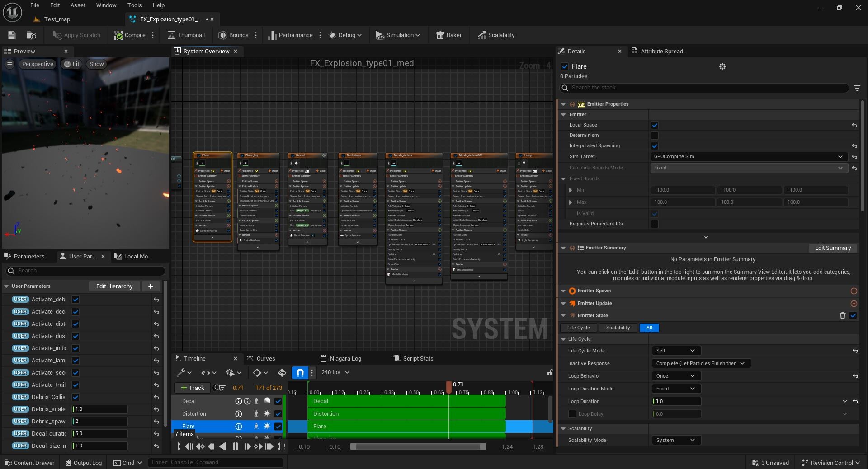Image resolution: width=868 pixels, height=469 pixels.
Task: Click the Loop Duration value field
Action: [x=677, y=401]
